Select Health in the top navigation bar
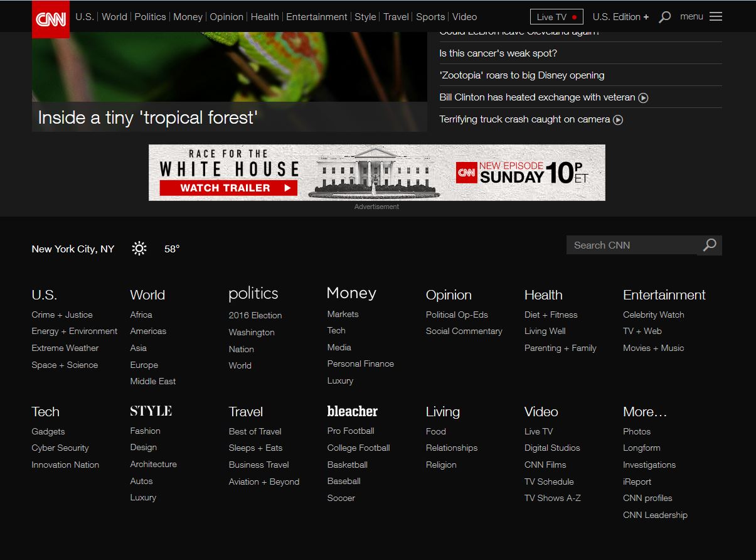 click(265, 17)
